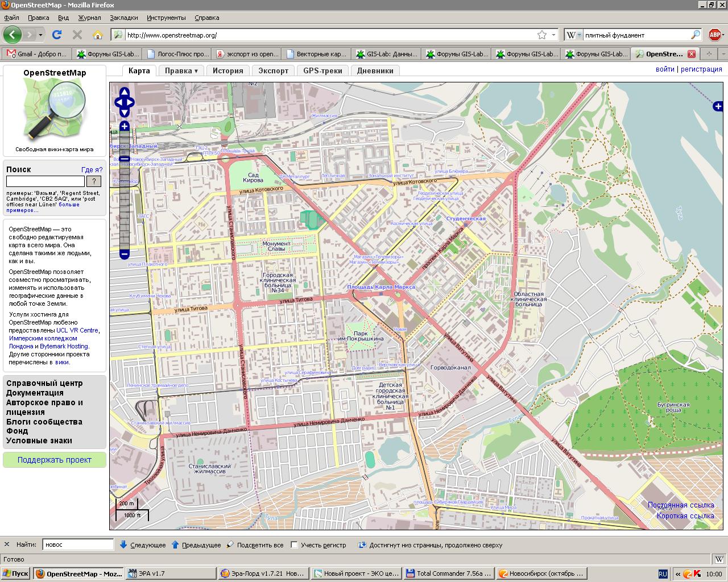Switch to the 'Экспорт' tab
728x582 pixels.
point(273,71)
